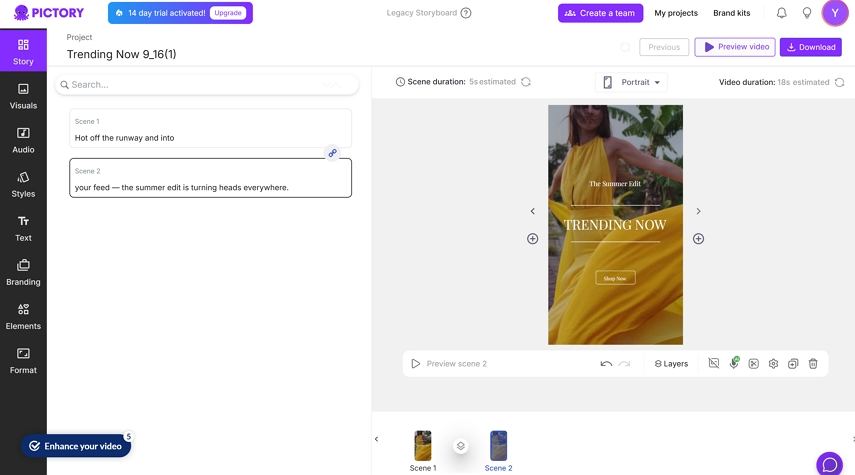Open the Audio panel
Image resolution: width=855 pixels, height=475 pixels.
click(23, 140)
